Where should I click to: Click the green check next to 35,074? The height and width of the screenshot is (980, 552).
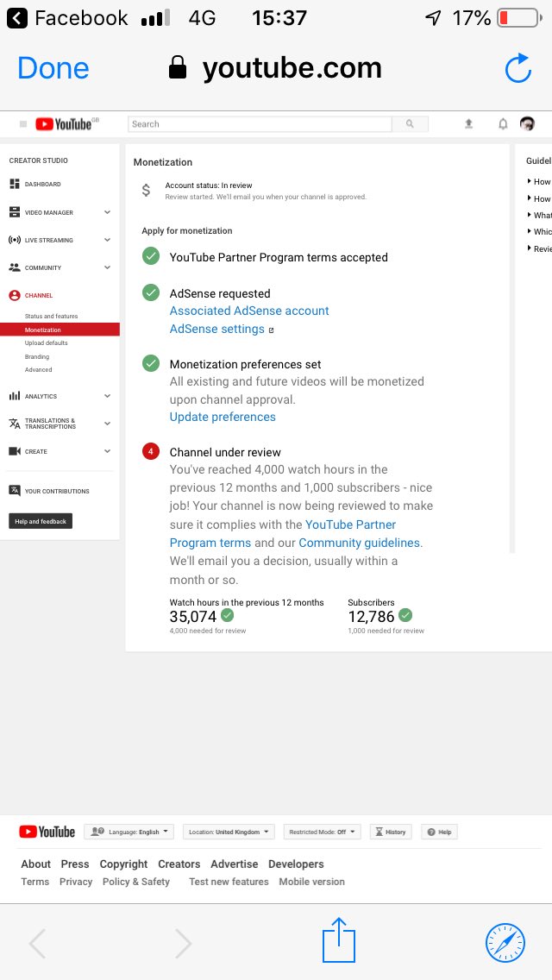click(x=228, y=616)
